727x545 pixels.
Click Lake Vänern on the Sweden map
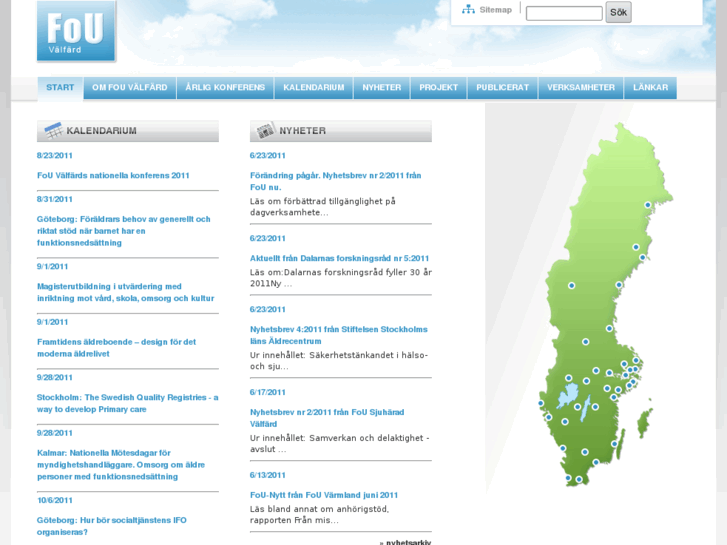click(568, 396)
